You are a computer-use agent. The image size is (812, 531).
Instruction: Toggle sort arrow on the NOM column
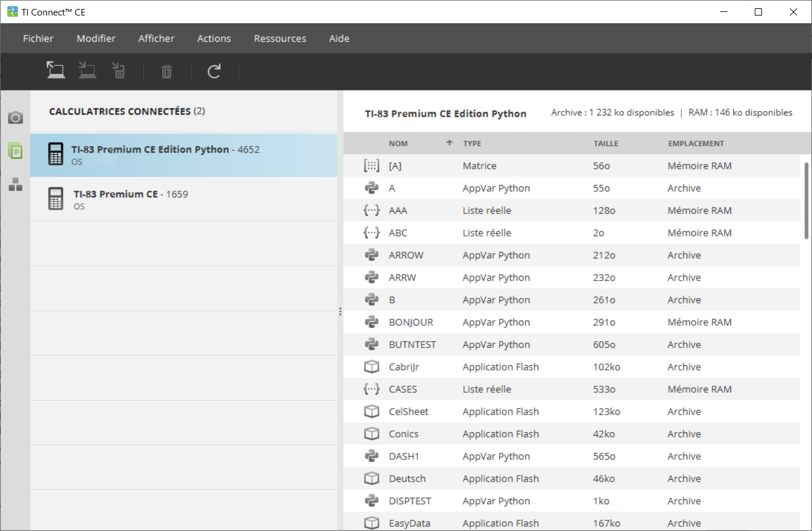(449, 144)
